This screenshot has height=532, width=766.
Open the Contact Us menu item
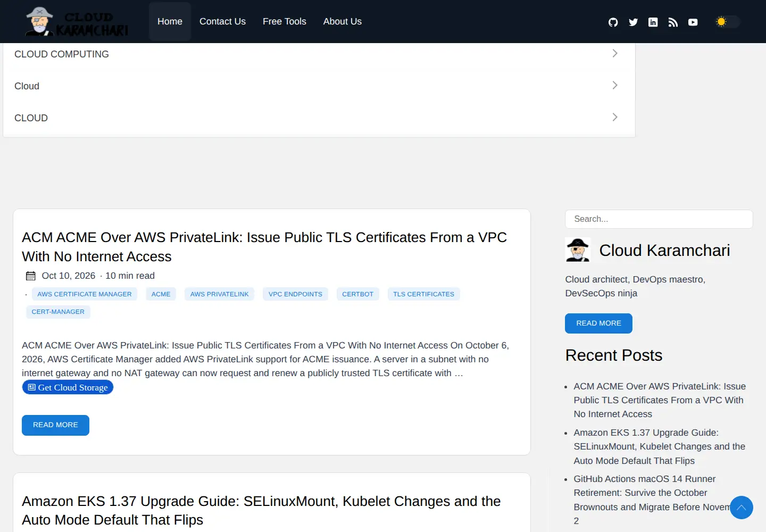click(222, 22)
